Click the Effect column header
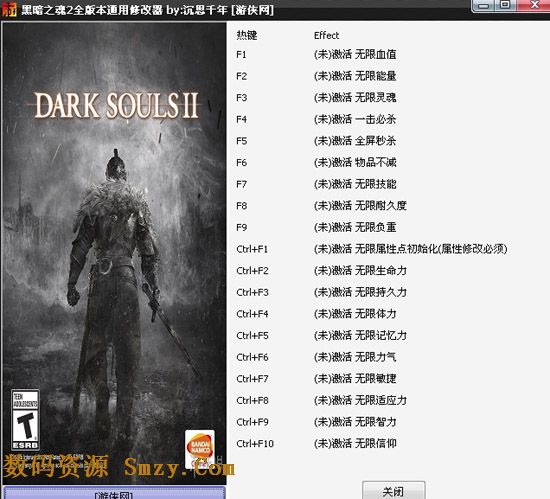 click(x=326, y=35)
